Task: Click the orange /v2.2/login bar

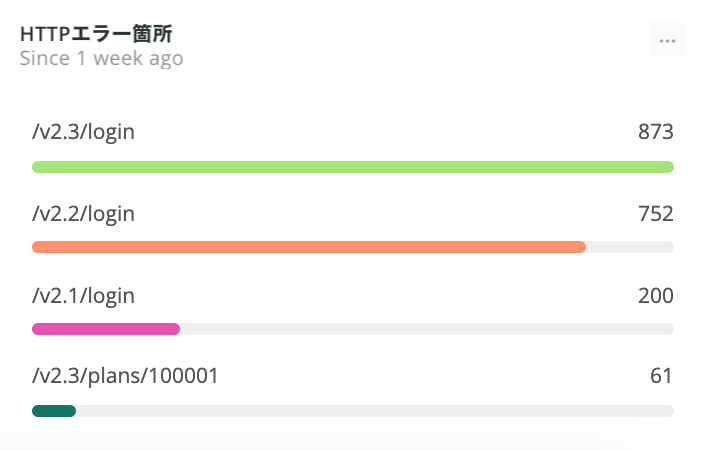Action: click(308, 247)
